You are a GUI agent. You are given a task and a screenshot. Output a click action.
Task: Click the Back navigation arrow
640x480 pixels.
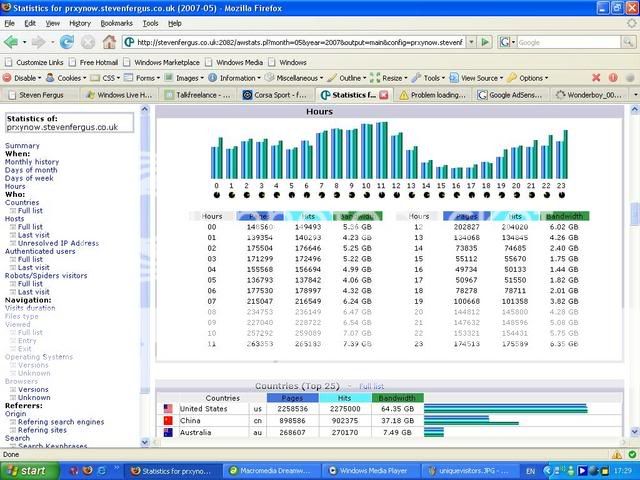pyautogui.click(x=12, y=42)
